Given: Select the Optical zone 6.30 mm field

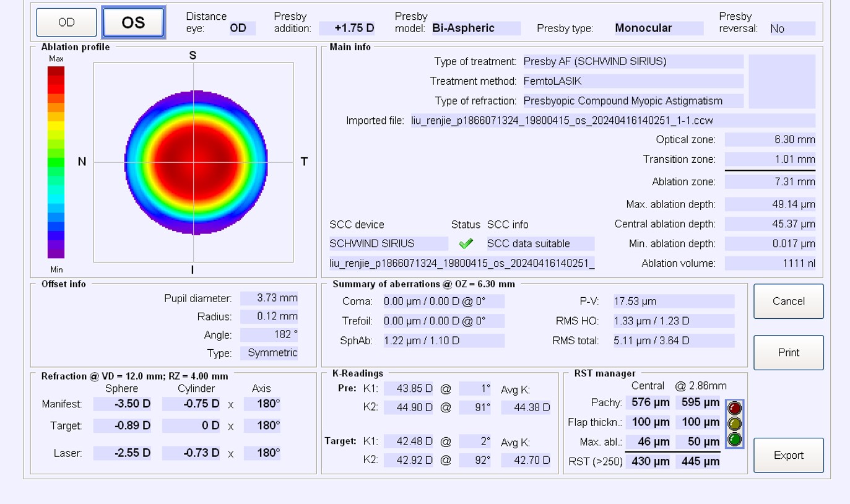Looking at the screenshot, I should [x=770, y=140].
